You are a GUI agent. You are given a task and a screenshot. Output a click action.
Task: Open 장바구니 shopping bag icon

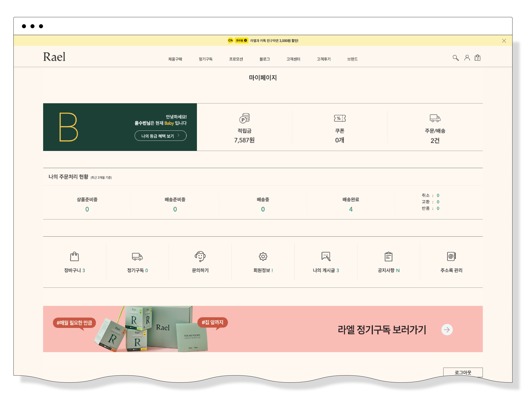click(x=74, y=257)
